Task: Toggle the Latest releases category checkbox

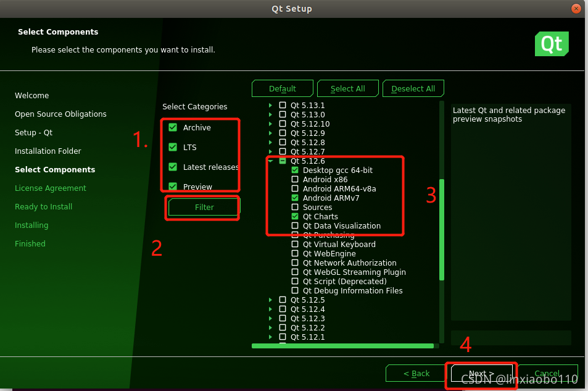Action: (x=173, y=167)
